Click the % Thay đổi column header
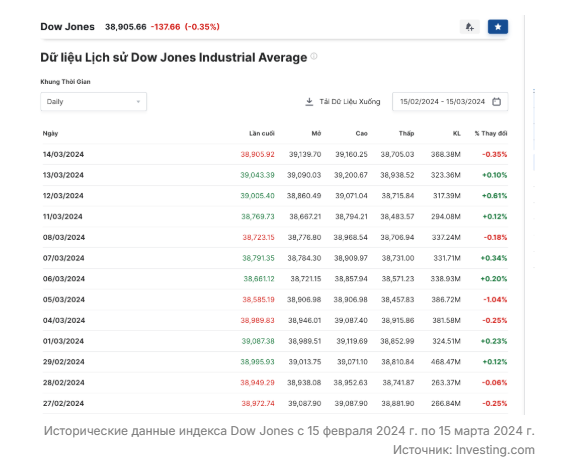Screen dimensions: 566x468 pyautogui.click(x=491, y=134)
